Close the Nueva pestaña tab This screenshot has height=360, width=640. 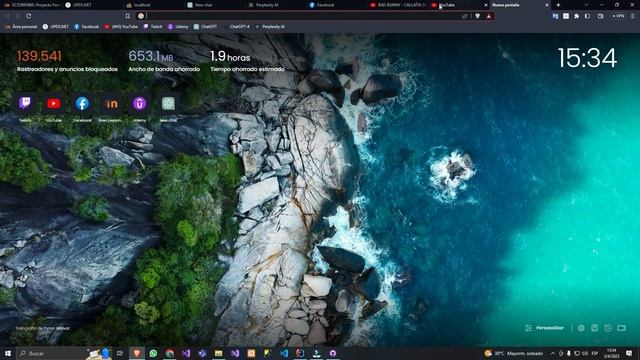pos(547,5)
